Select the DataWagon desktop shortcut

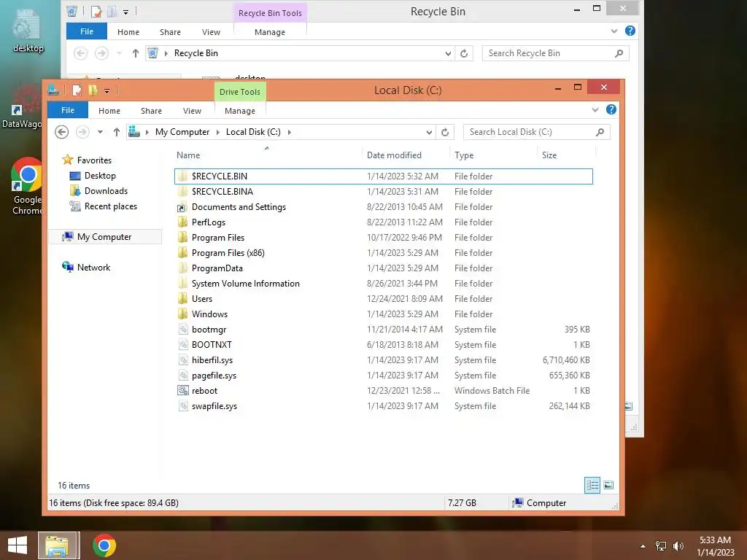pos(22,107)
